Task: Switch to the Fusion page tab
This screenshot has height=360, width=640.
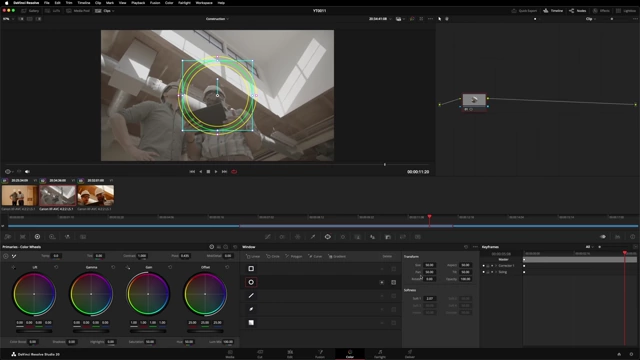Action: [320, 354]
